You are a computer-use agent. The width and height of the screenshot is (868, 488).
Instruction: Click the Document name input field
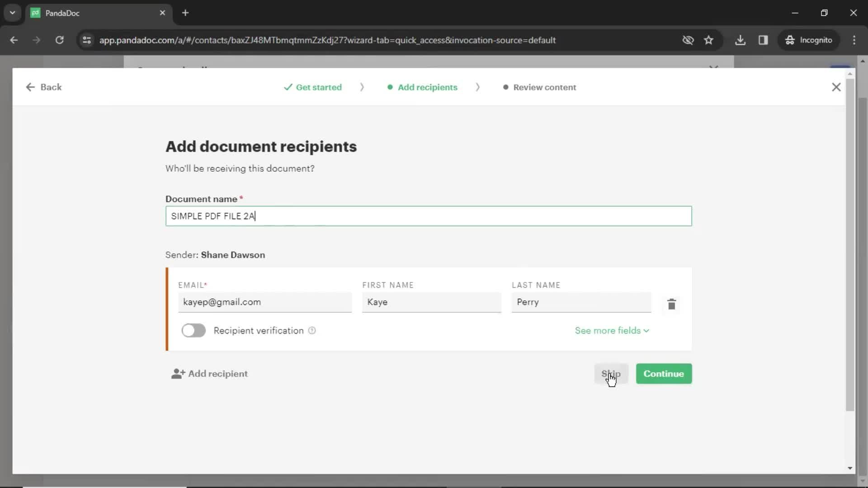(429, 216)
